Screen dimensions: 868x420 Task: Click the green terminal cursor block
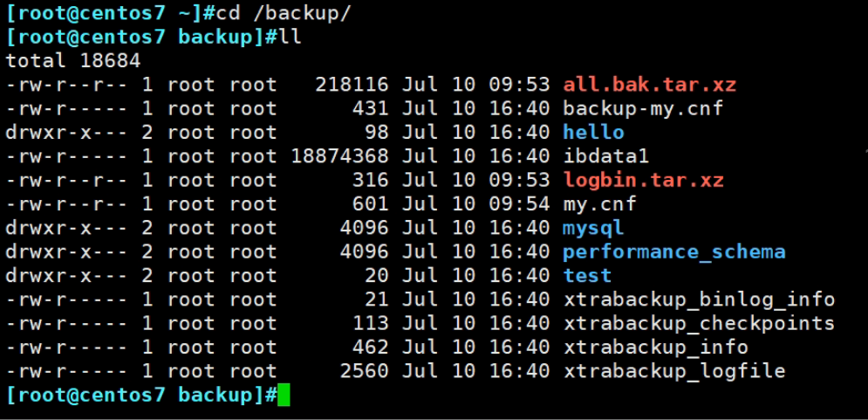tap(283, 395)
